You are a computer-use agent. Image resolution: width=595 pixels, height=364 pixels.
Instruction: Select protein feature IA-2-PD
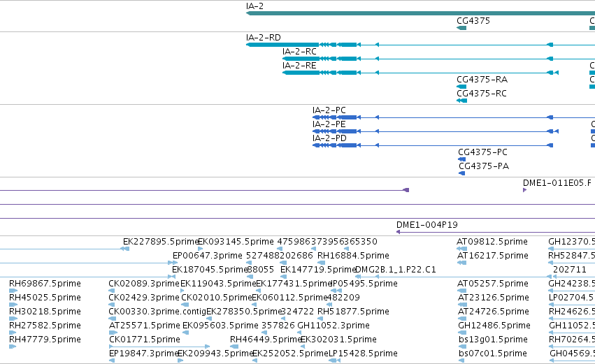coord(329,138)
